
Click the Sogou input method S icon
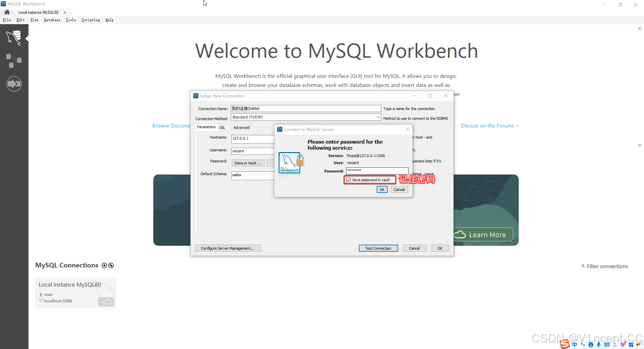pos(565,344)
